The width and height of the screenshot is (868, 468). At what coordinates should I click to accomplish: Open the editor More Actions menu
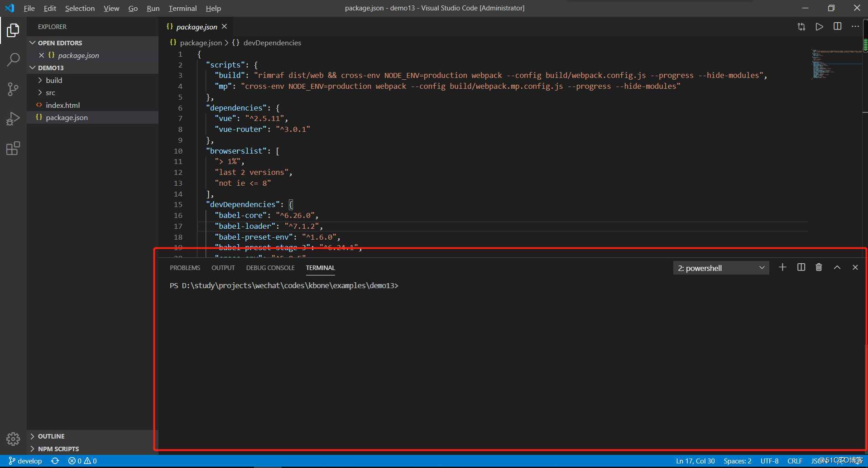(x=855, y=27)
